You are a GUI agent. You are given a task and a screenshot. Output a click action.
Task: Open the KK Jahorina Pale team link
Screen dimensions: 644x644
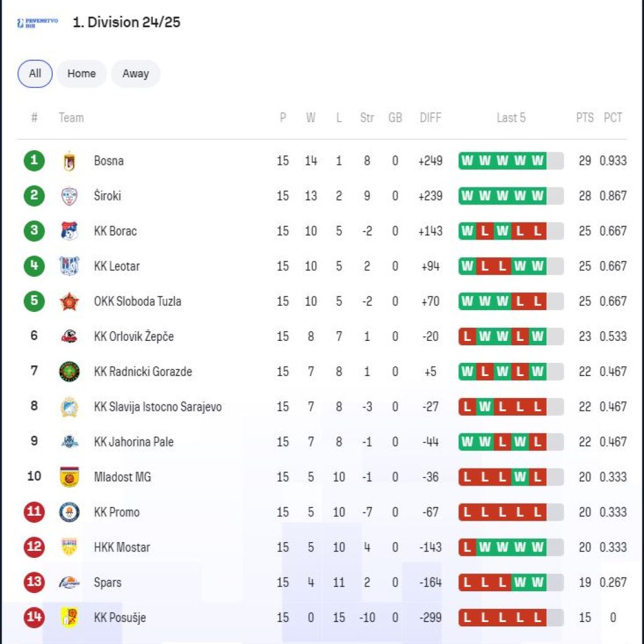[133, 442]
